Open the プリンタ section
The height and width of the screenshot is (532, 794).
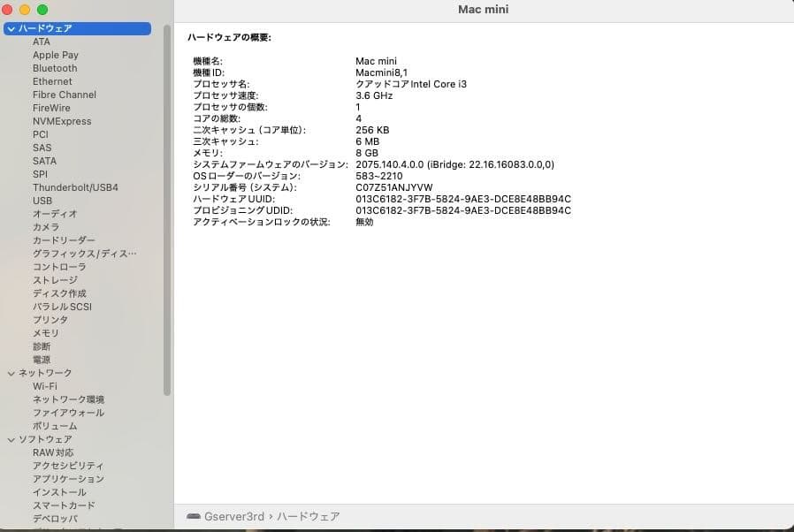(x=53, y=320)
